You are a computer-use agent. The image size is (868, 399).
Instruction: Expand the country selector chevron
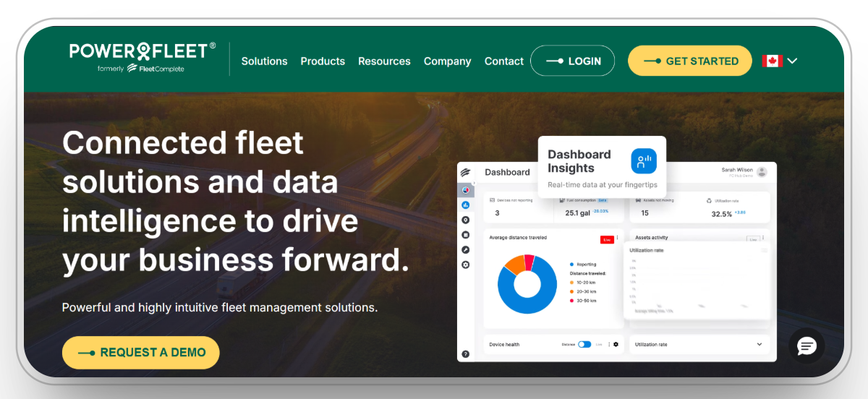pyautogui.click(x=792, y=61)
